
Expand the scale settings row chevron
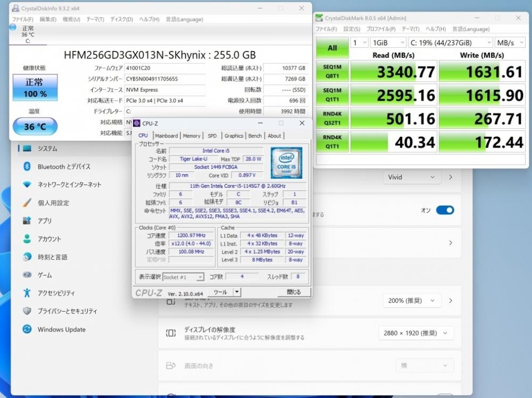(451, 301)
